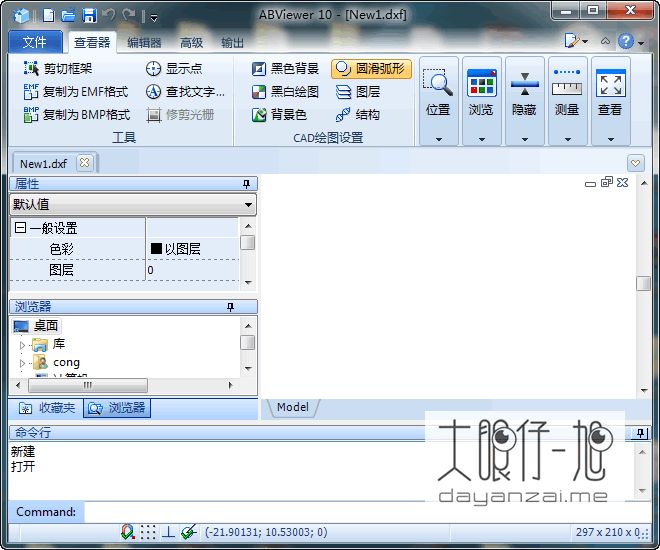Image resolution: width=660 pixels, height=550 pixels.
Task: Switch to the 输出 ribbon tab
Action: pos(232,43)
